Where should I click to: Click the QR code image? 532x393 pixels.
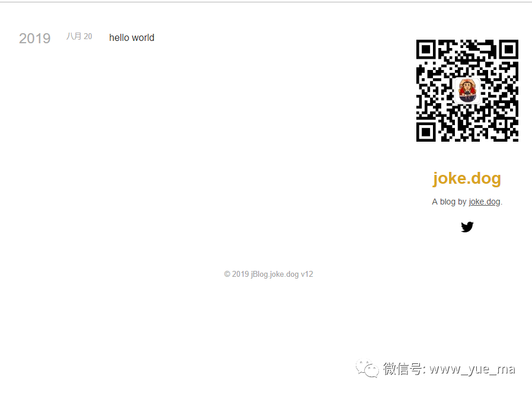[467, 91]
